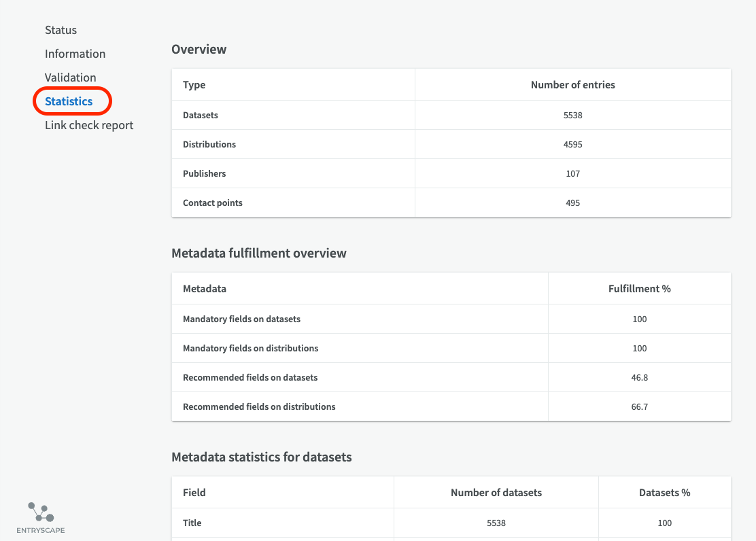
Task: Open the Link check report
Action: click(89, 125)
